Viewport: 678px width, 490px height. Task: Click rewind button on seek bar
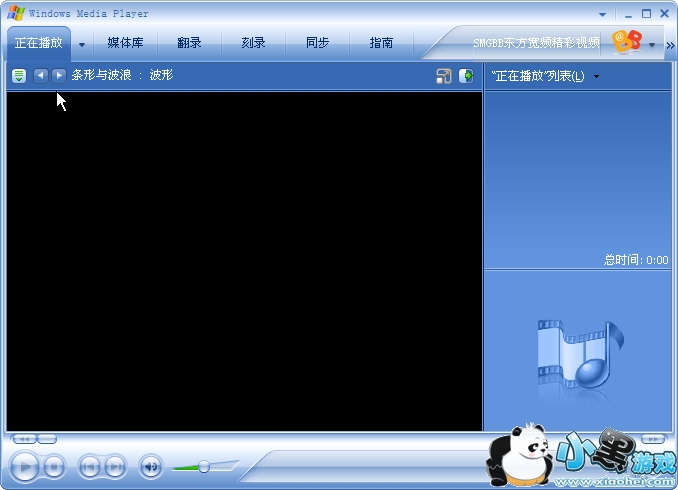click(x=24, y=439)
